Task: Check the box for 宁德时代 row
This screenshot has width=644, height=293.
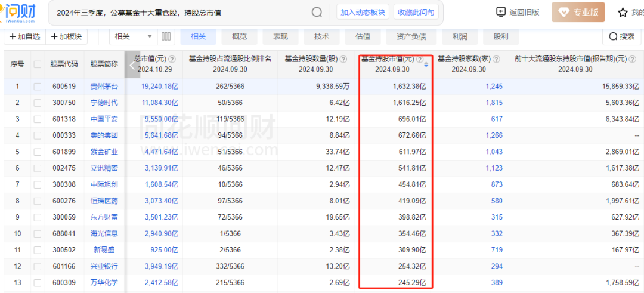Action: [x=38, y=103]
